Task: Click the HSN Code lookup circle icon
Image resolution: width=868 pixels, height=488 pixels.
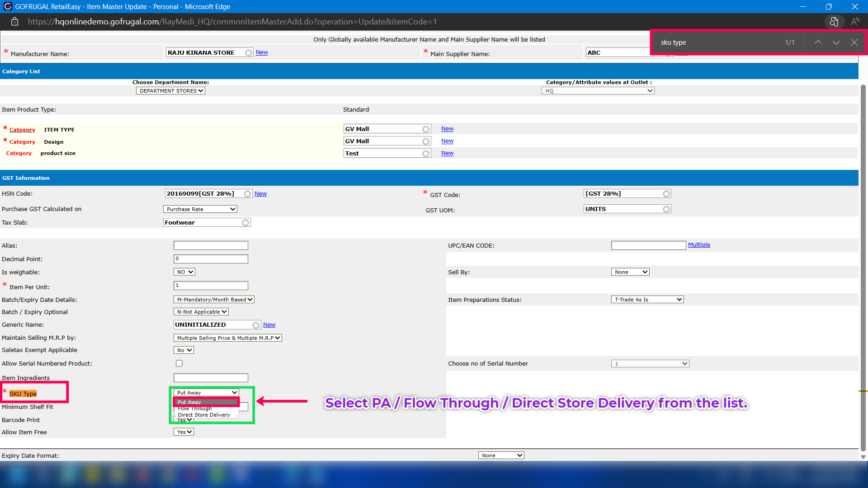Action: click(247, 194)
